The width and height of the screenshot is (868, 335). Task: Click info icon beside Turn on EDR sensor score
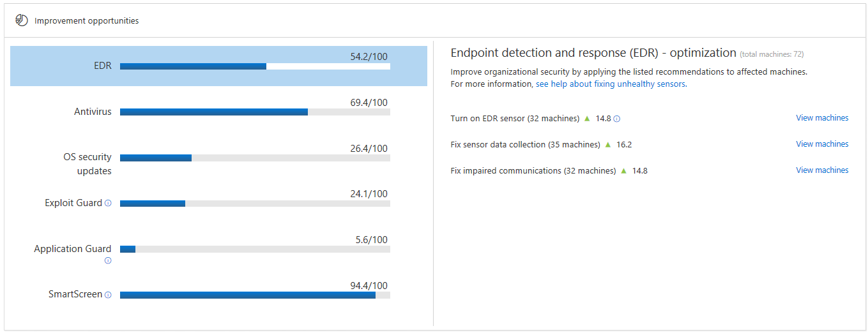coord(617,119)
